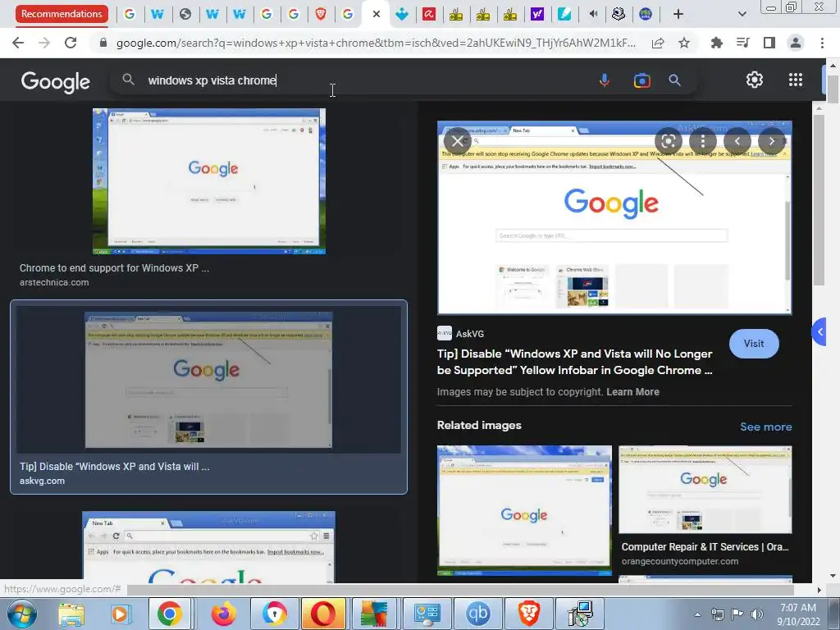Switch to the Brave lion tab
The height and width of the screenshot is (630, 840).
(321, 14)
